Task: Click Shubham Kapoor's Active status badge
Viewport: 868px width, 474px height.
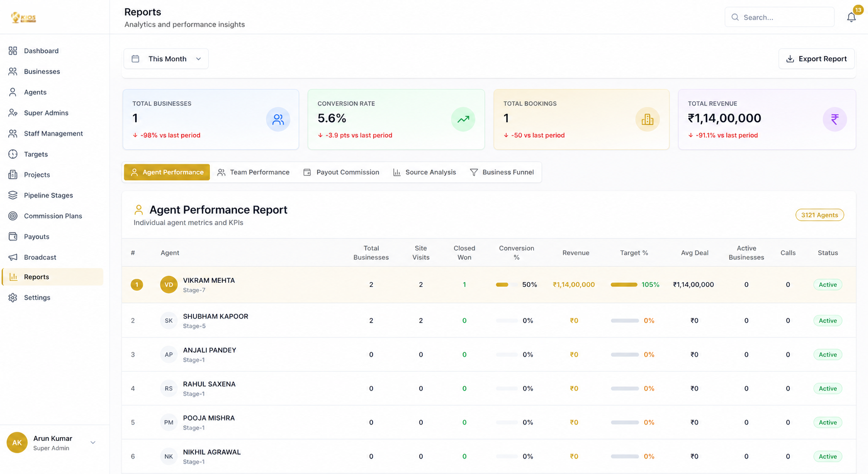Action: pyautogui.click(x=828, y=321)
